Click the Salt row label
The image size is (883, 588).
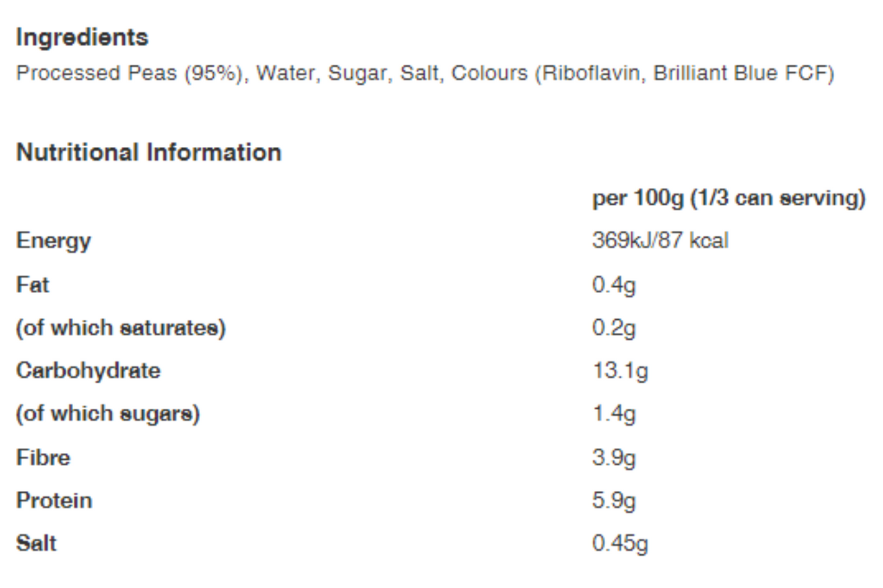coord(36,544)
